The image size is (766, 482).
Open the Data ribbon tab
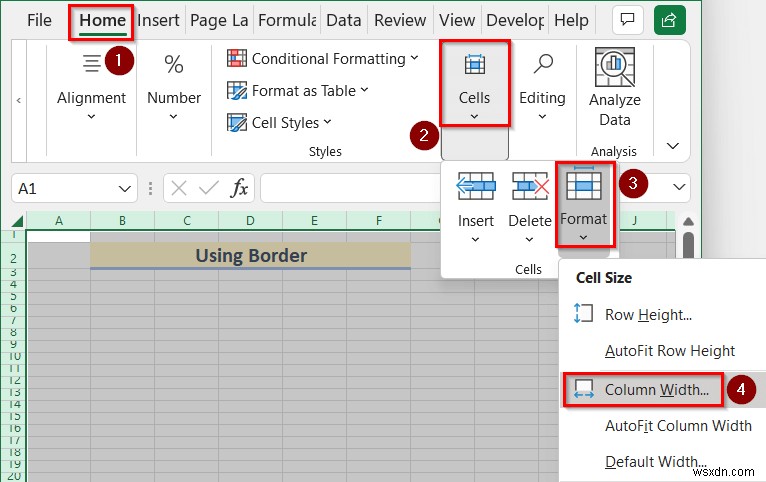pos(343,21)
